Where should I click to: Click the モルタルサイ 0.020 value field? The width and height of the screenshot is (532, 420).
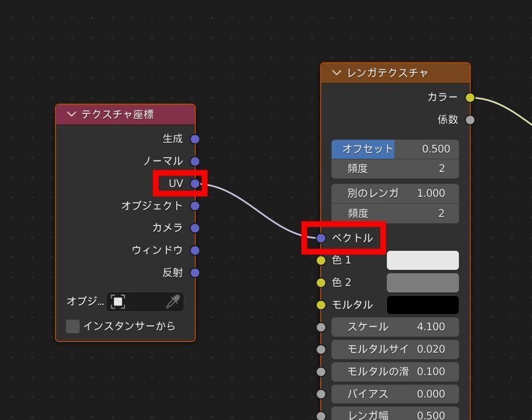[x=396, y=349]
